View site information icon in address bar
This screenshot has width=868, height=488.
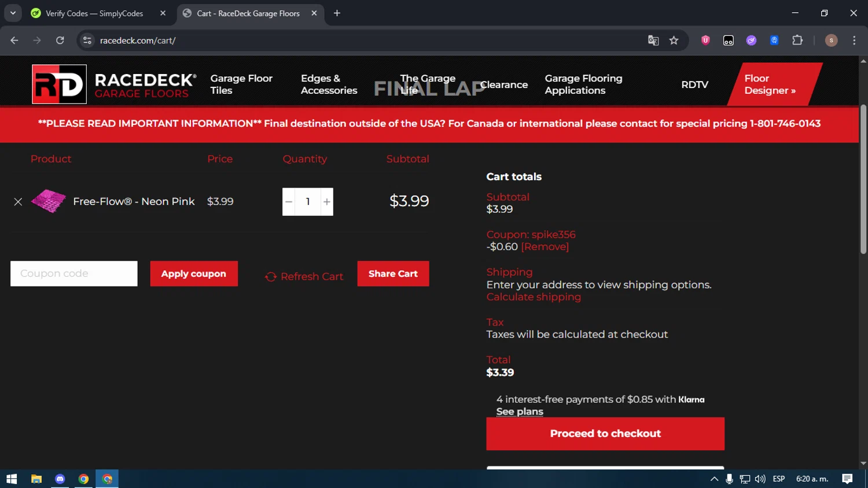pyautogui.click(x=87, y=41)
